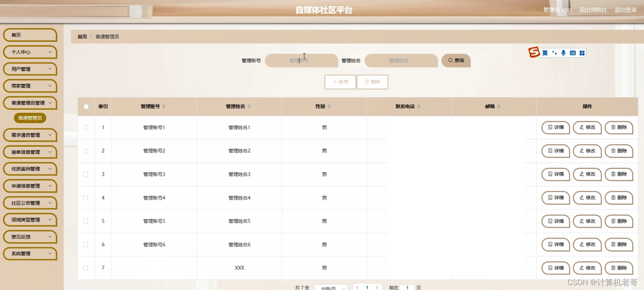The image size is (644, 290).
Task: Go to the next page arrow
Action: [377, 288]
